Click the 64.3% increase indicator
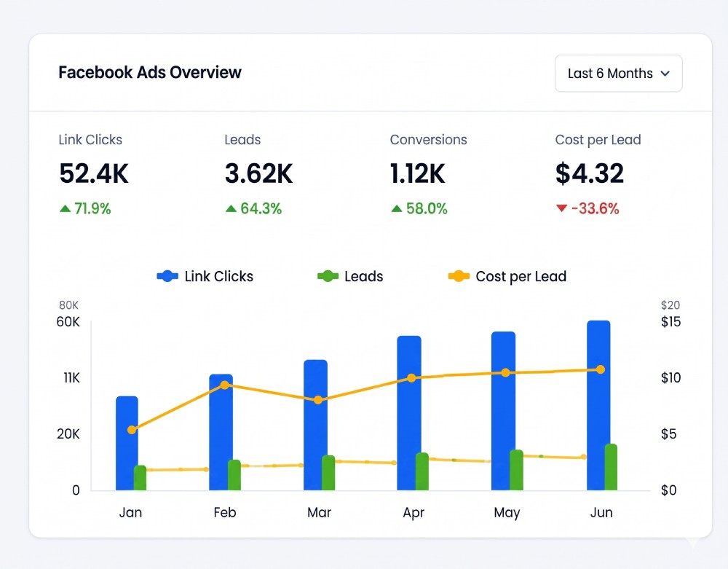The width and height of the screenshot is (728, 569). (253, 209)
